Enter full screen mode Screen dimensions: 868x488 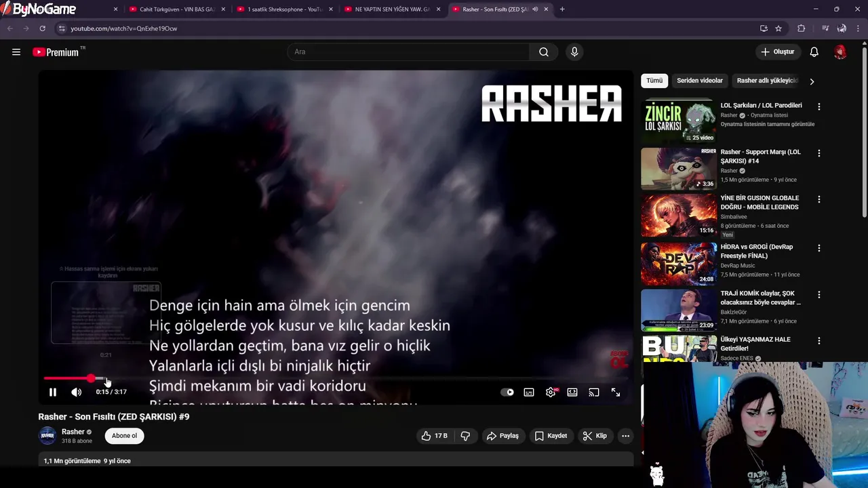coord(616,392)
